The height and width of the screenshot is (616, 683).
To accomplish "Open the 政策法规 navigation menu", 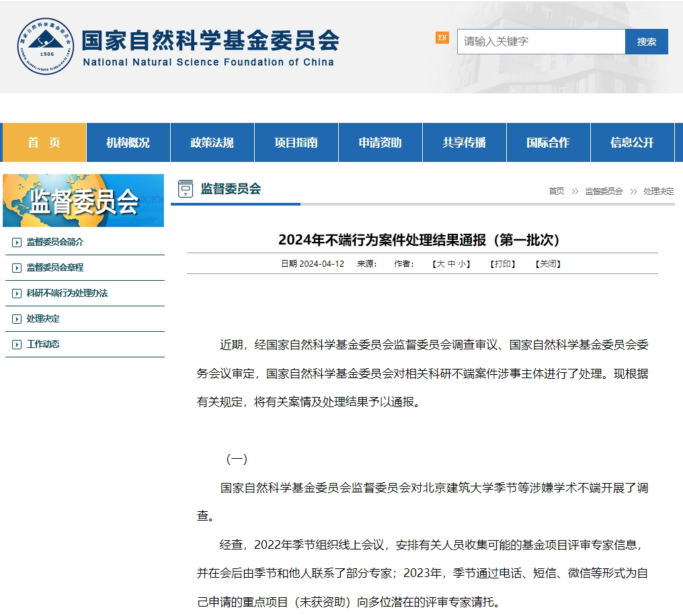I will pos(212,142).
